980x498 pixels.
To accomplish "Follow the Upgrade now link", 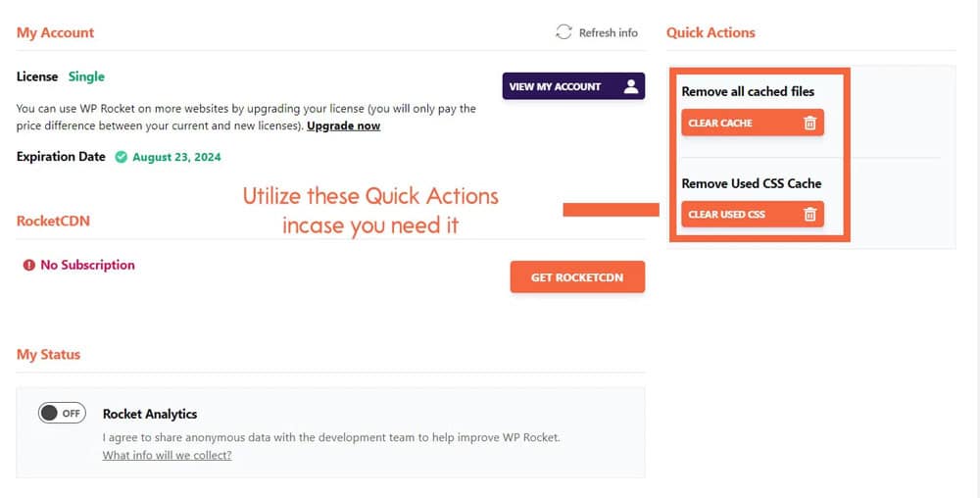I will [x=344, y=125].
